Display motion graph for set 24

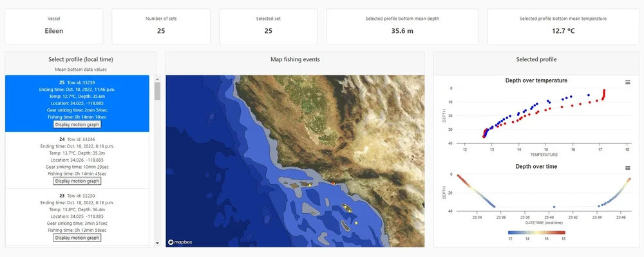(77, 181)
